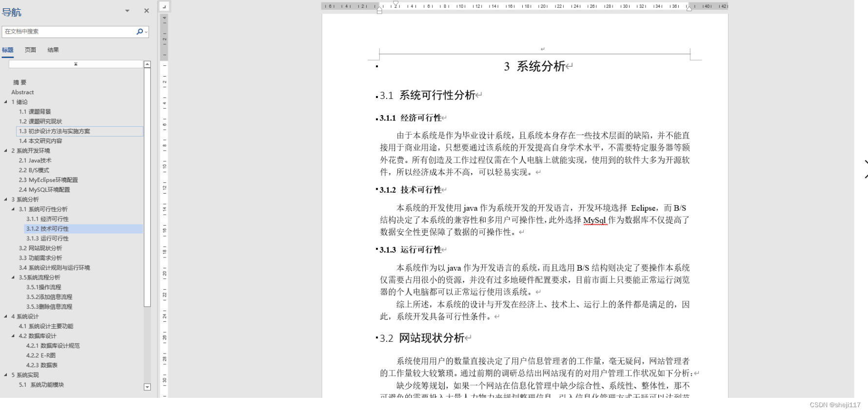Collapse the '1 绪论' heading arrow
The image size is (868, 413).
6,102
